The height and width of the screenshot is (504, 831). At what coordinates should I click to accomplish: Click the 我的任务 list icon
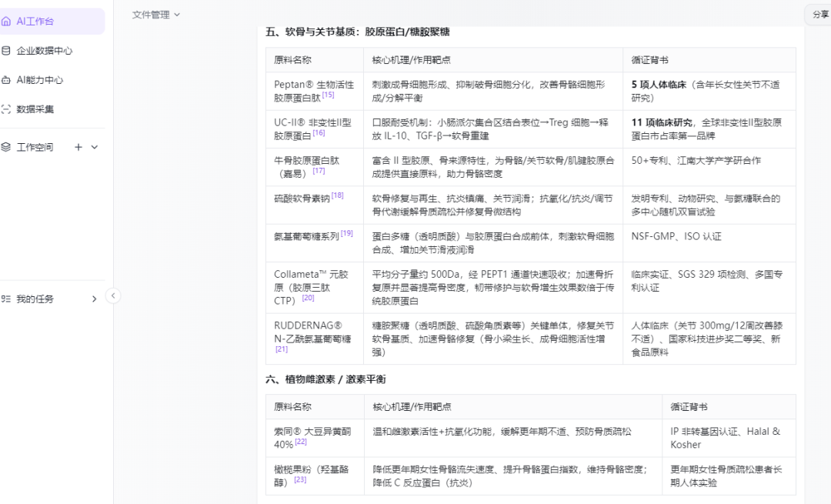pyautogui.click(x=6, y=299)
